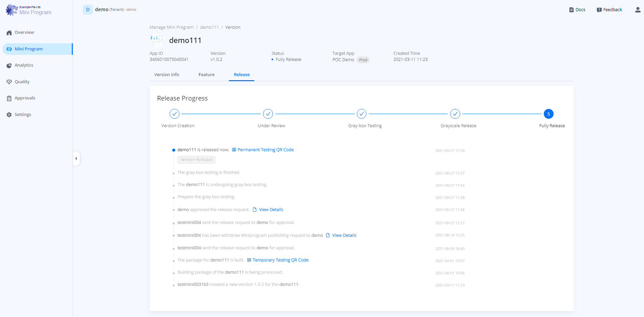Click the Version Rollback button

pos(196,160)
